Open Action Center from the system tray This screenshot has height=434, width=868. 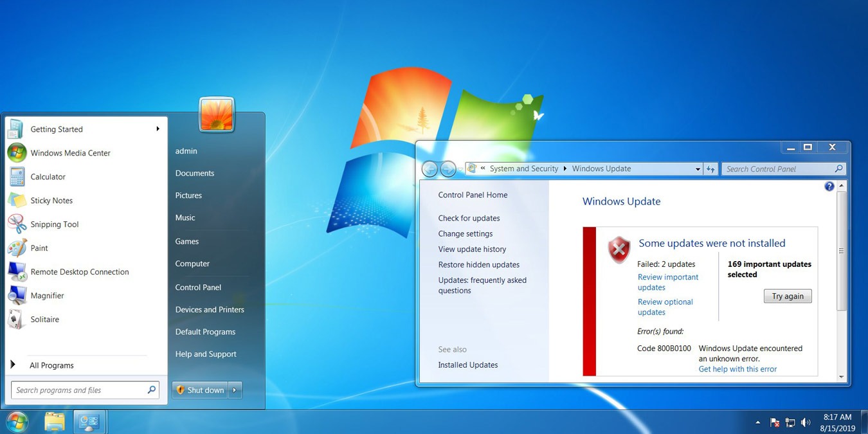coord(774,422)
